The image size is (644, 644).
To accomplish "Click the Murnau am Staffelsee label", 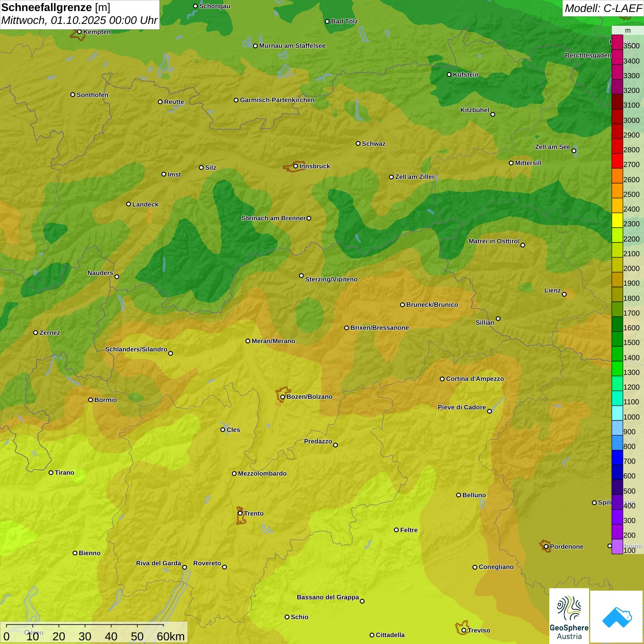I will (x=293, y=46).
